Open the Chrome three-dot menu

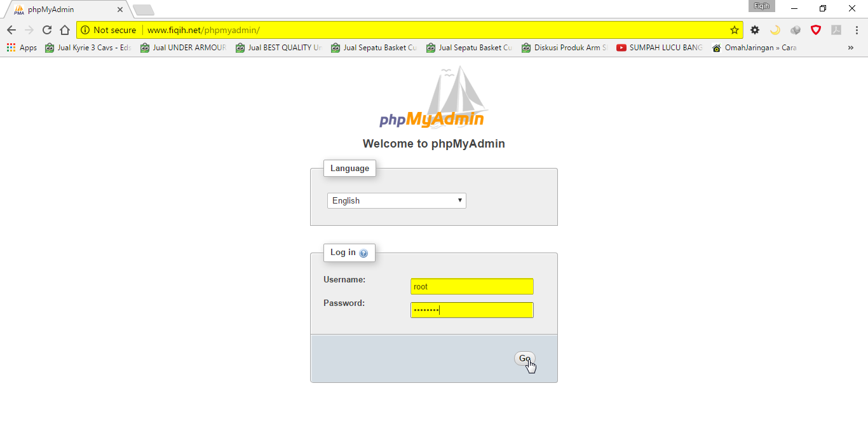(x=856, y=30)
